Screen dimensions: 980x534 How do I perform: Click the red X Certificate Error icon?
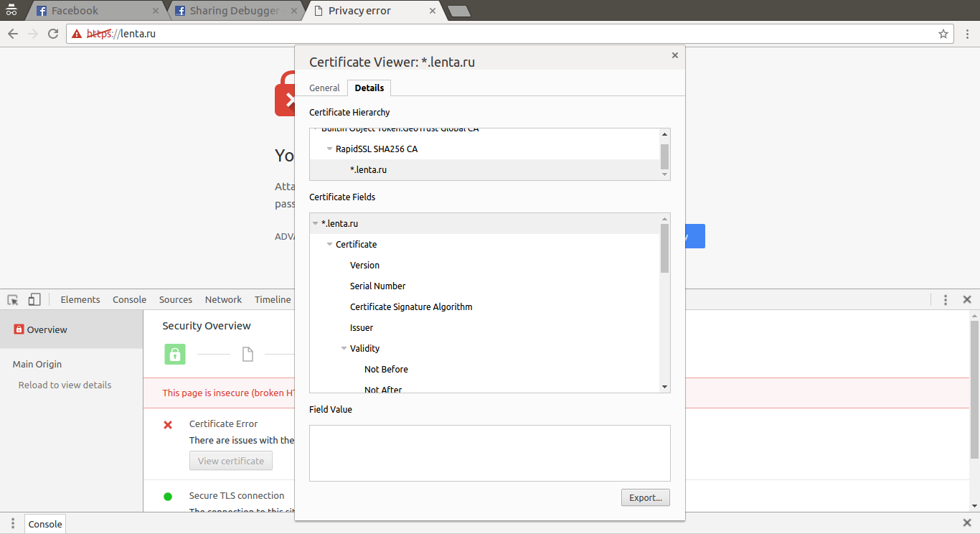168,425
